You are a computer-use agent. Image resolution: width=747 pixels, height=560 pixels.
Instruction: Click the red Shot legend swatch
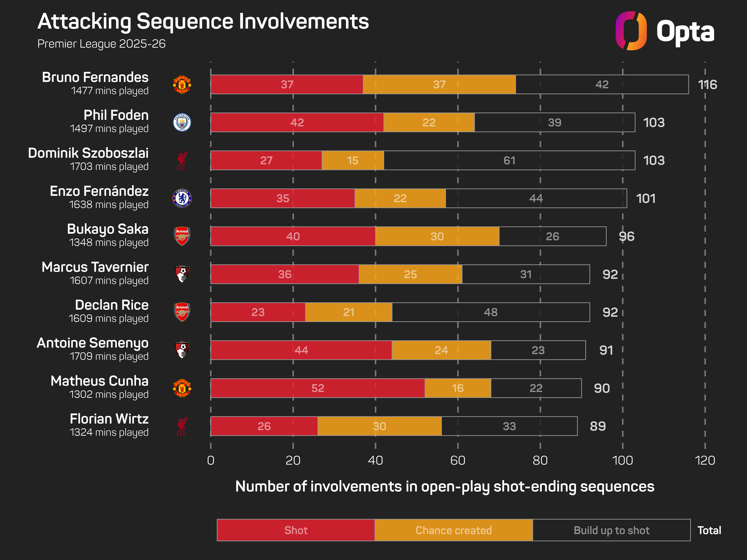(x=296, y=530)
